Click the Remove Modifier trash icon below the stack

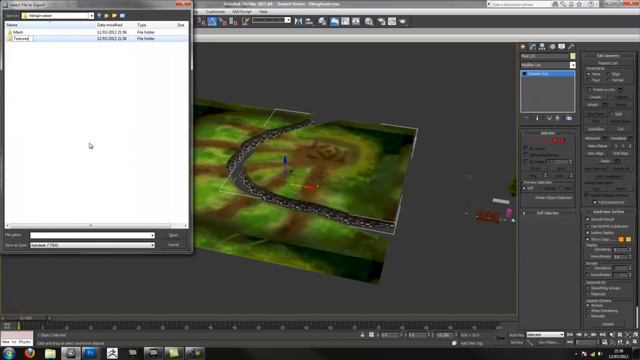[x=558, y=118]
